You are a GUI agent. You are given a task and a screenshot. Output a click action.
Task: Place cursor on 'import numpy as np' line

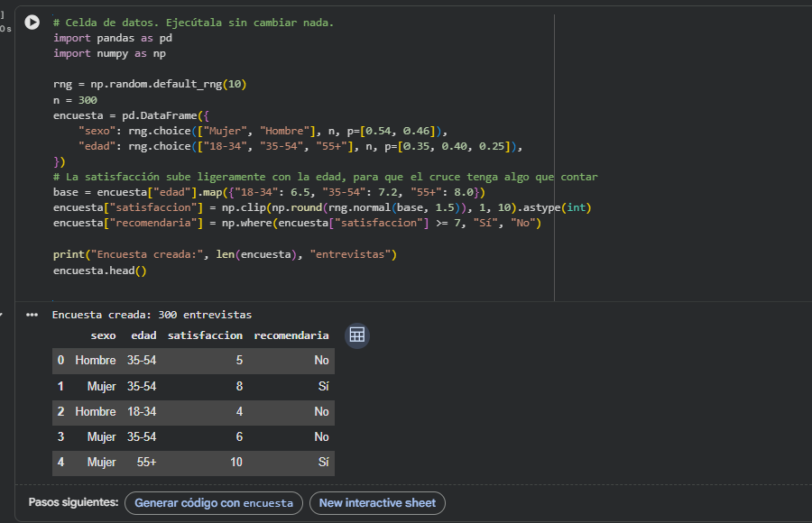tap(109, 54)
